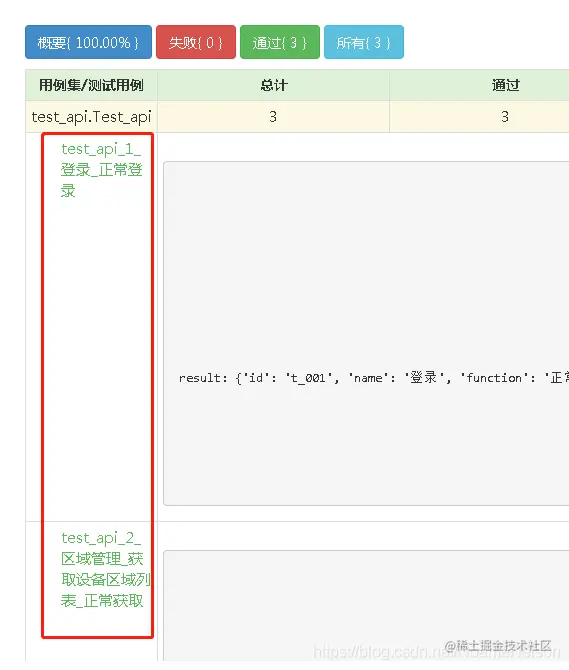Viewport: 569px width, 670px height.
Task: Filter passed cases with 通过{ 3 } button
Action: point(280,42)
